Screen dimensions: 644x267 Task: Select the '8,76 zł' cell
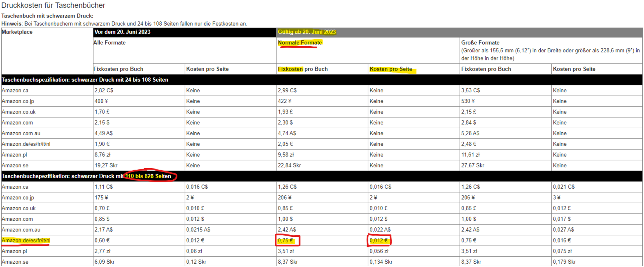139,155
